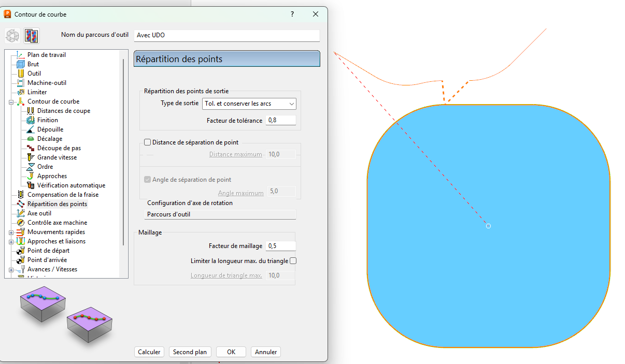Open the Type de sortie dropdown

249,104
